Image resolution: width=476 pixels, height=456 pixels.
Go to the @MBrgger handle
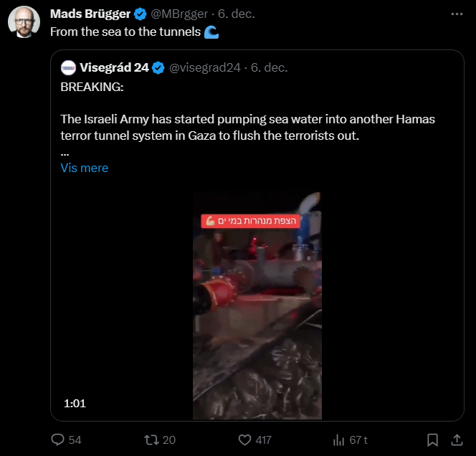click(x=181, y=14)
